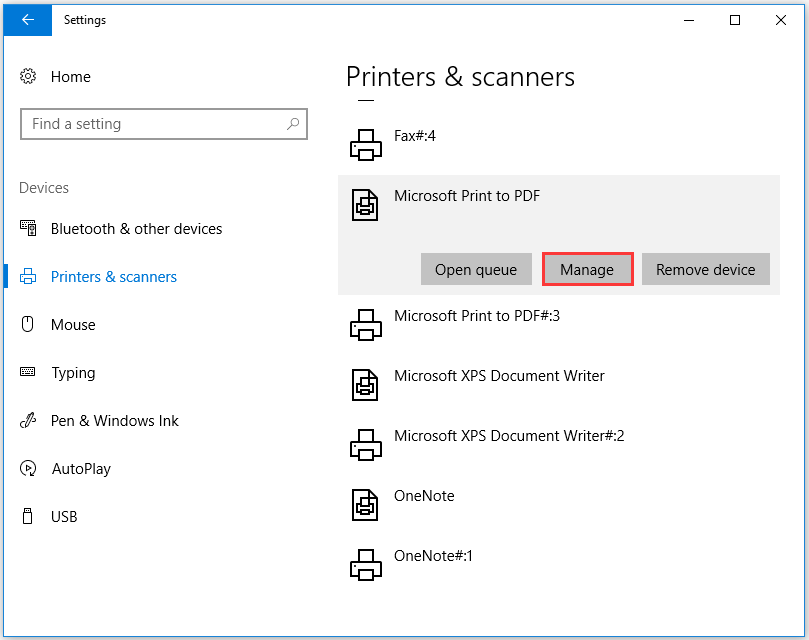Click Open queue for Microsoft Print to PDF
This screenshot has width=809, height=640.
pyautogui.click(x=476, y=269)
